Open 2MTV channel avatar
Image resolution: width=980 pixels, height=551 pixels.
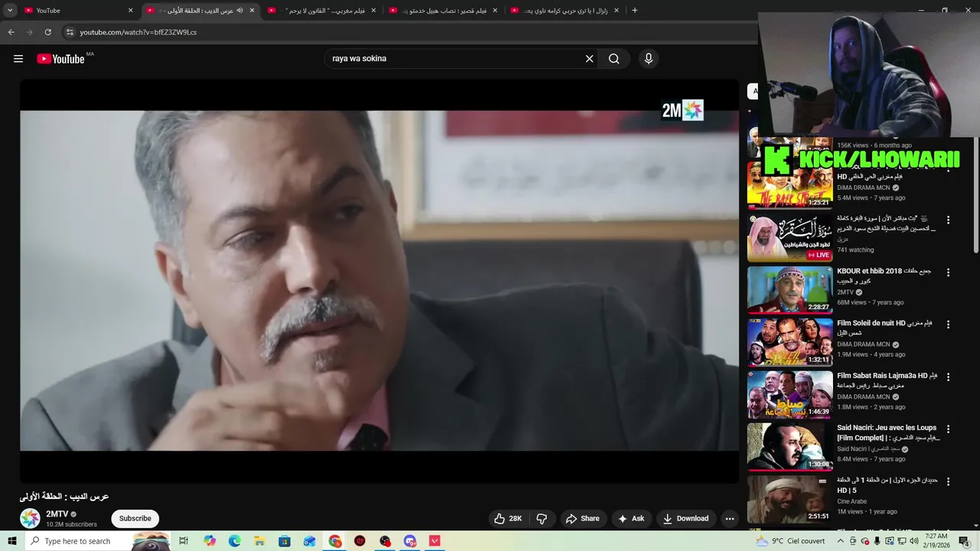click(x=30, y=519)
